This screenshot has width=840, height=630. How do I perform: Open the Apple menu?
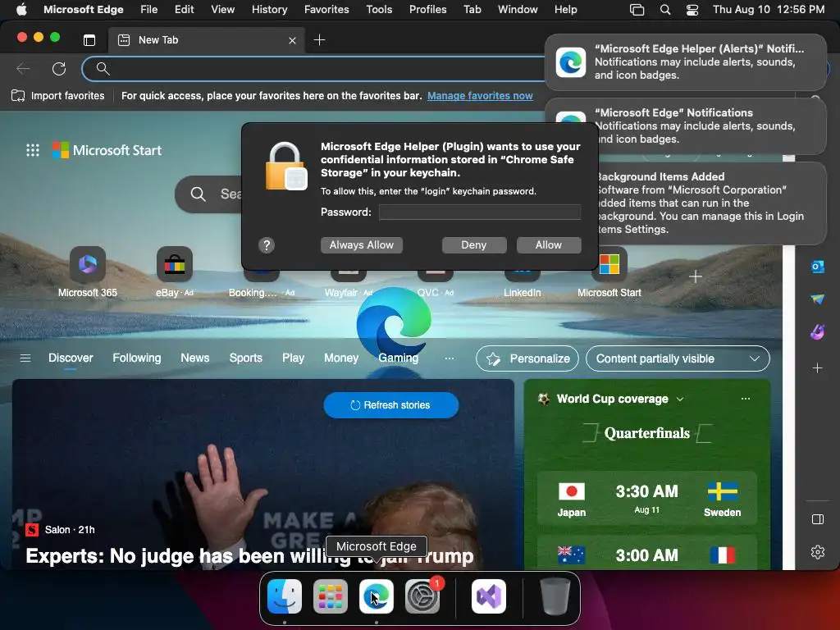pyautogui.click(x=21, y=9)
